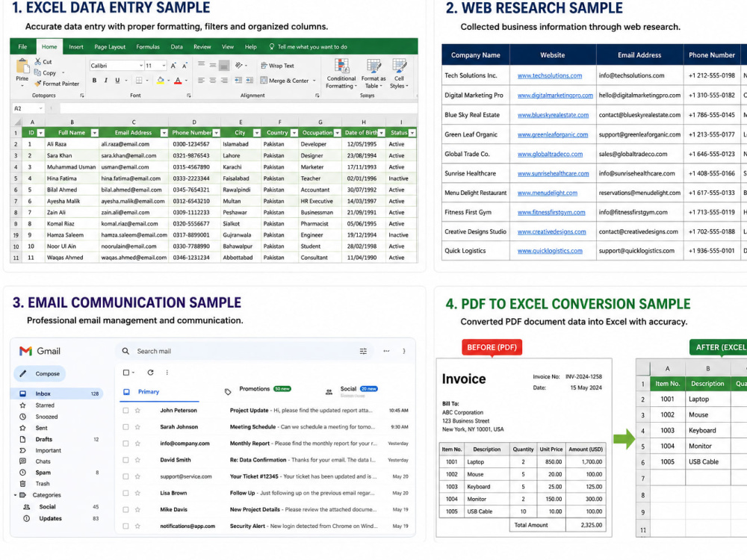Open the Drafts folder in Gmail
The image size is (747, 560).
[58, 439]
